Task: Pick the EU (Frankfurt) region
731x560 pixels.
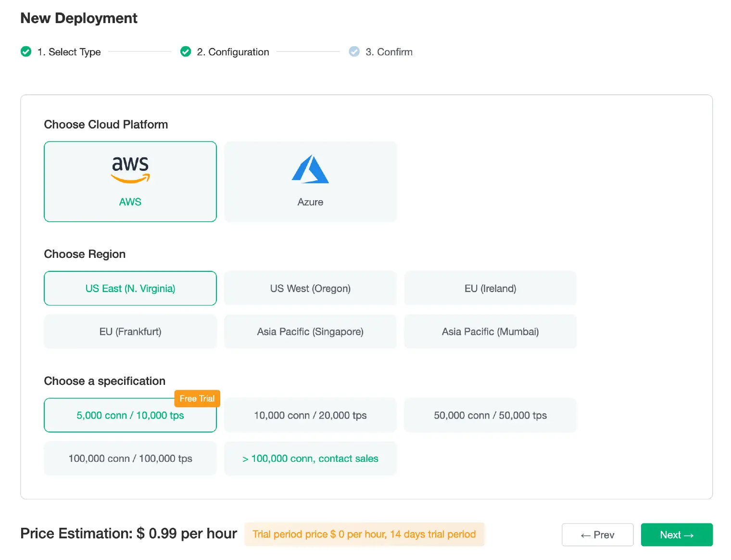Action: [130, 331]
